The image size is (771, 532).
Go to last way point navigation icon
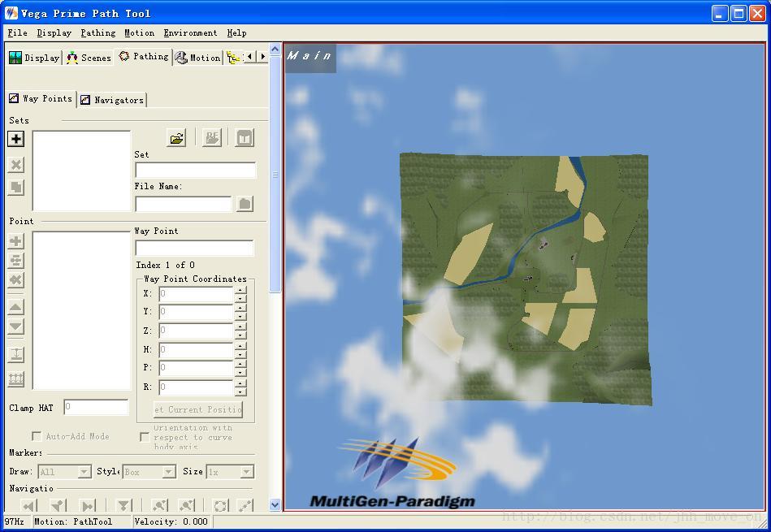[88, 505]
